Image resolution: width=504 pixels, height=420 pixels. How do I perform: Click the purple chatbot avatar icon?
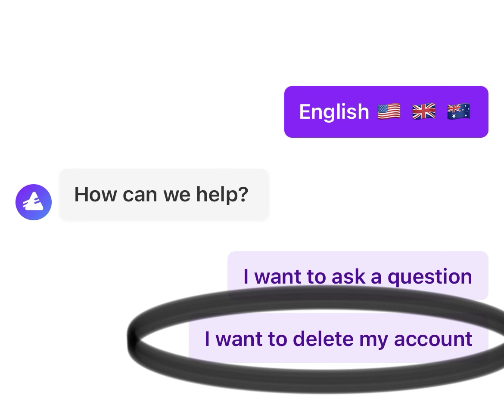[34, 202]
